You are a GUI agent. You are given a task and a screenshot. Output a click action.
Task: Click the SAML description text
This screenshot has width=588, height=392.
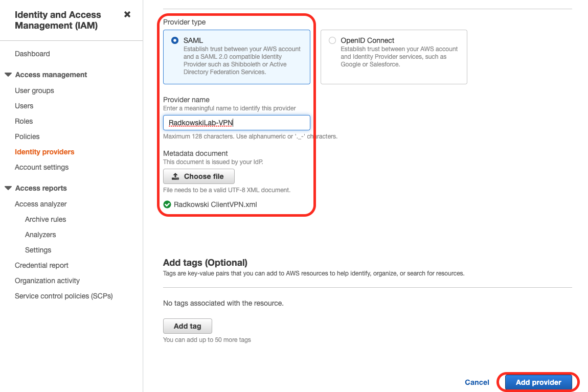pyautogui.click(x=242, y=60)
